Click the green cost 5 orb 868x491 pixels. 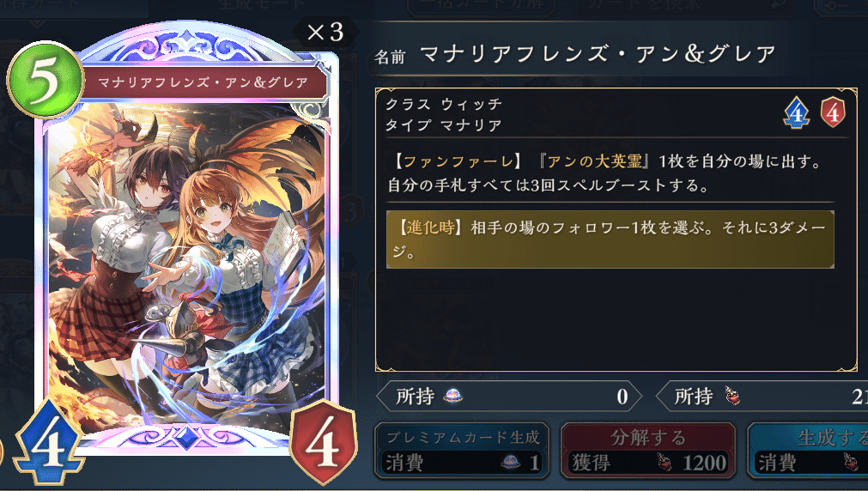coord(45,80)
